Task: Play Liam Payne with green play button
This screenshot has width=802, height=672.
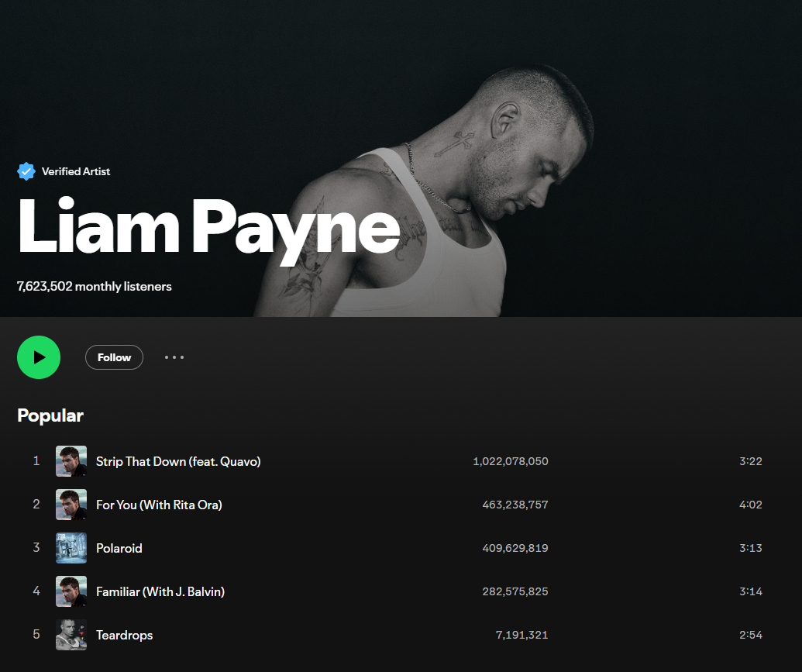Action: [39, 357]
